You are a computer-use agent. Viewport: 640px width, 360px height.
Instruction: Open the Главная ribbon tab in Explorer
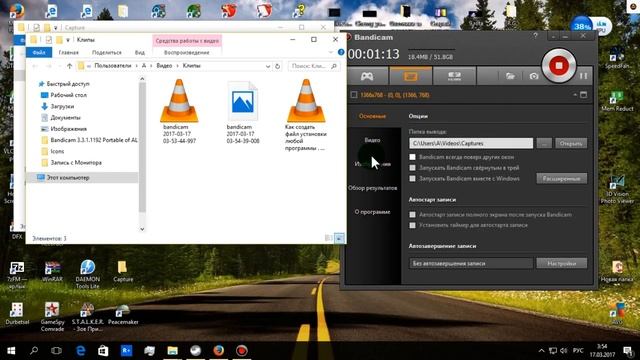point(68,53)
